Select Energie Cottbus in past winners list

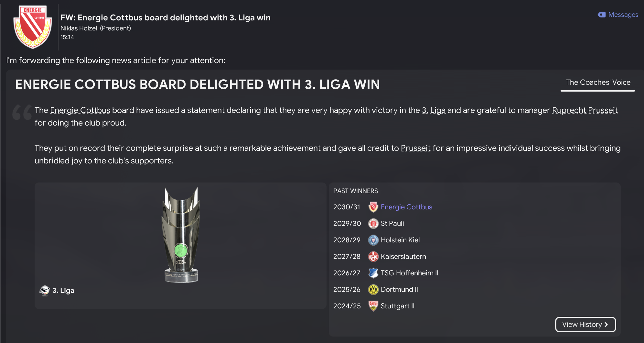pyautogui.click(x=406, y=207)
